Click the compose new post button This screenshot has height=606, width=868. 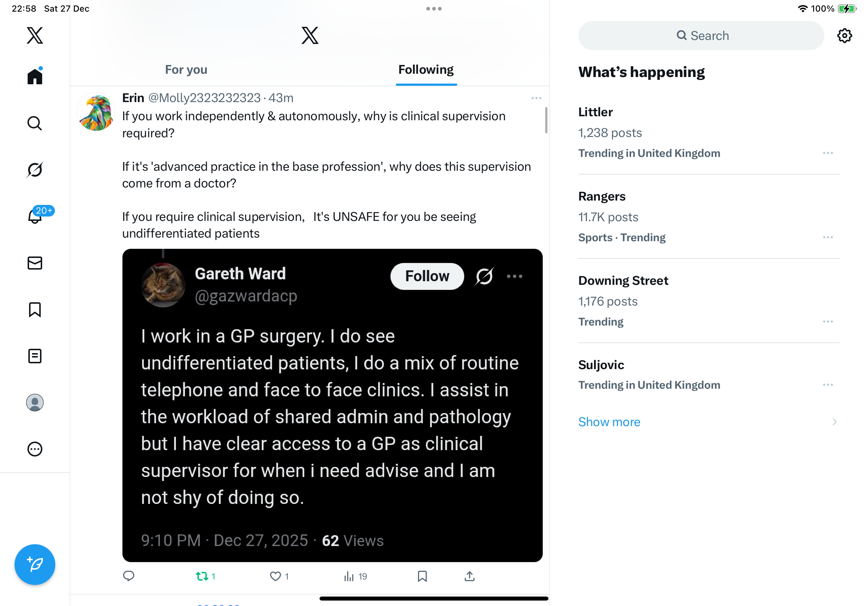coord(35,565)
